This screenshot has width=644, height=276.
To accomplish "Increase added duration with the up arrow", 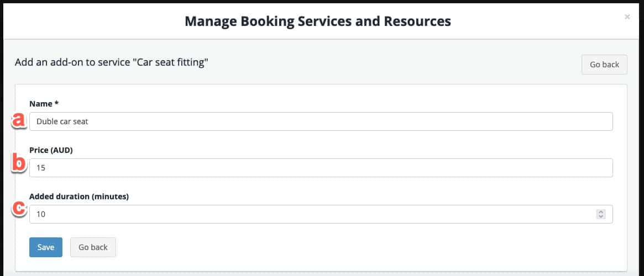I will click(601, 212).
